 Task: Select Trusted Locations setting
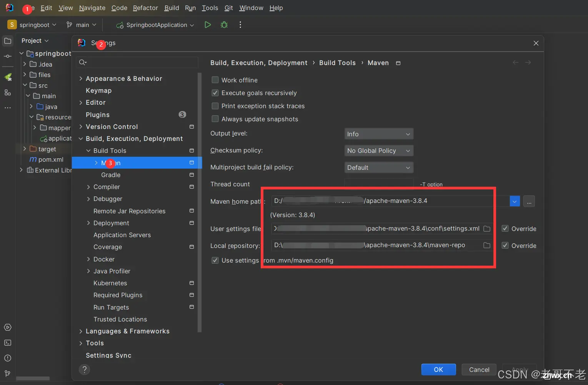(120, 319)
